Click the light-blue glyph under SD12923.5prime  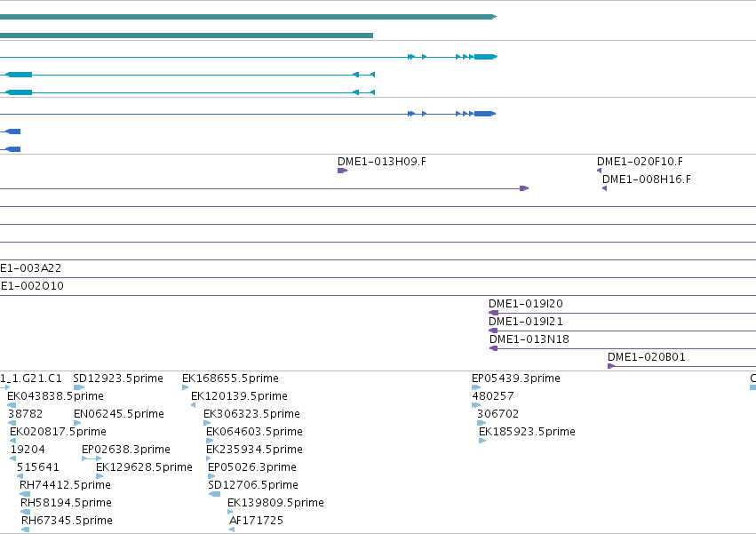coord(78,387)
